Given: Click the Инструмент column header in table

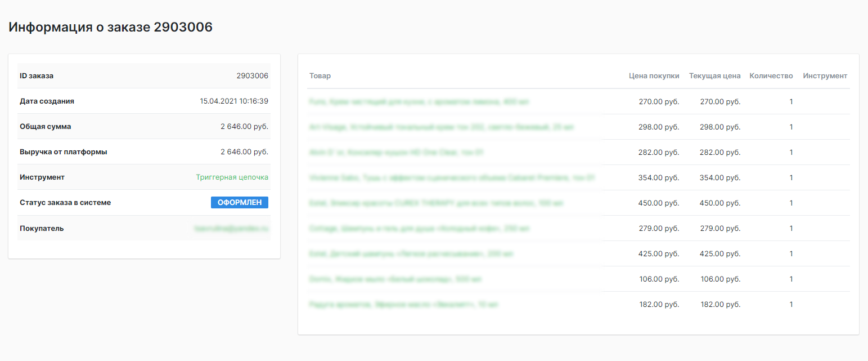Looking at the screenshot, I should click(x=825, y=76).
